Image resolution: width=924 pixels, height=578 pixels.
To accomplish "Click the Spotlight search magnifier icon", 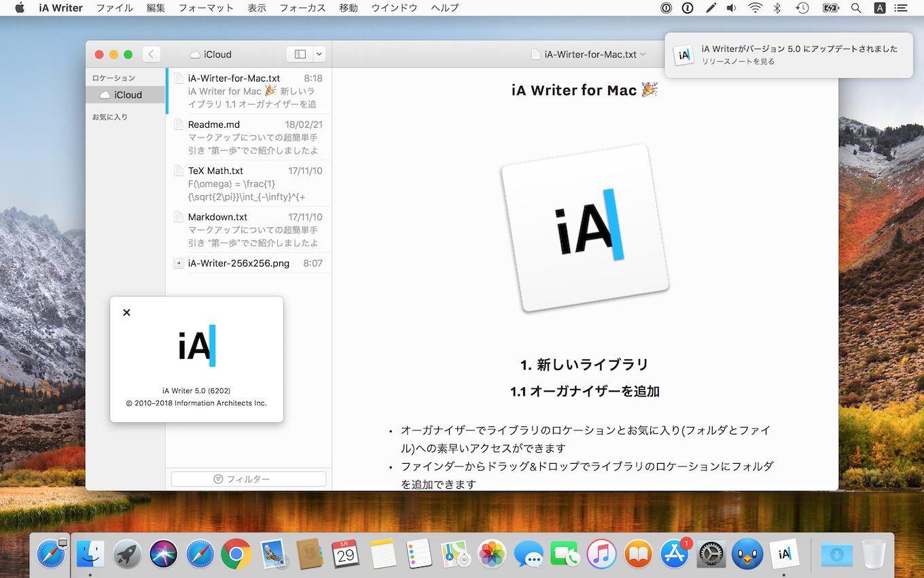I will tap(856, 8).
